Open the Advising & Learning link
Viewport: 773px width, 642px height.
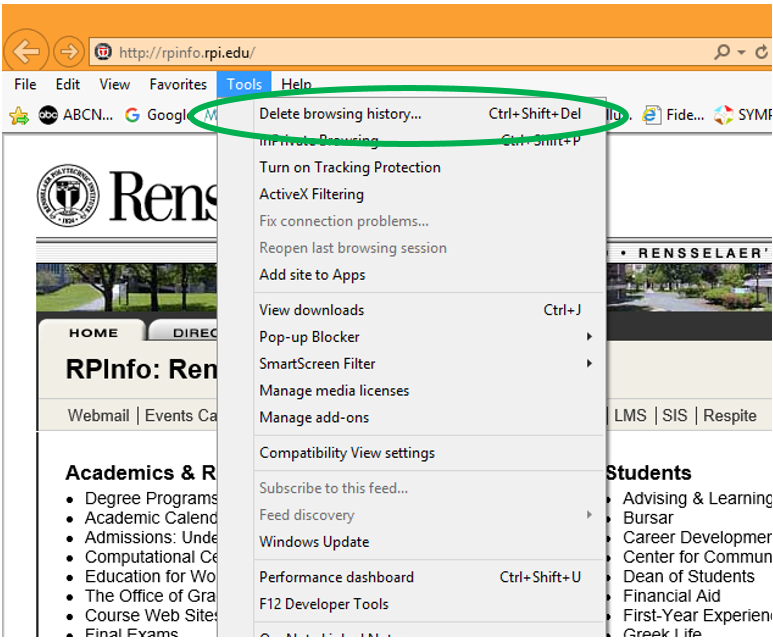[697, 499]
